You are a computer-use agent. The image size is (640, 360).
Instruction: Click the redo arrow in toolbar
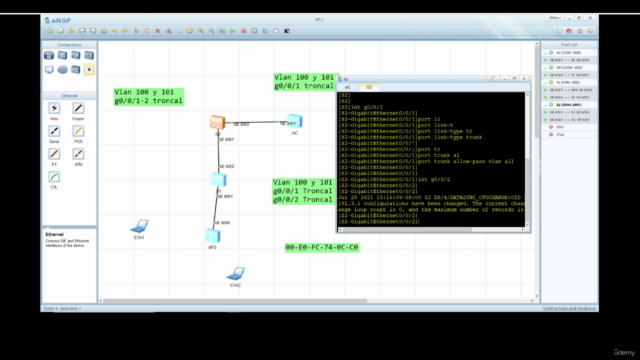tap(125, 31)
